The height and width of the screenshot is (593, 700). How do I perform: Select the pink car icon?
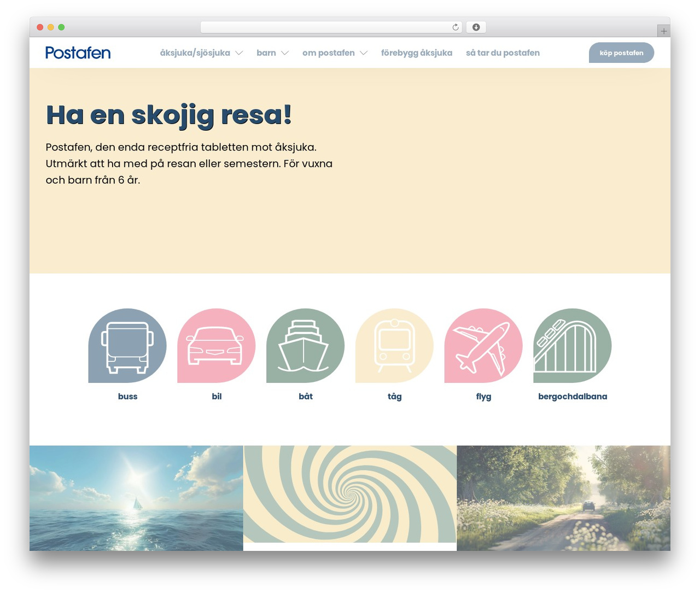coord(217,346)
